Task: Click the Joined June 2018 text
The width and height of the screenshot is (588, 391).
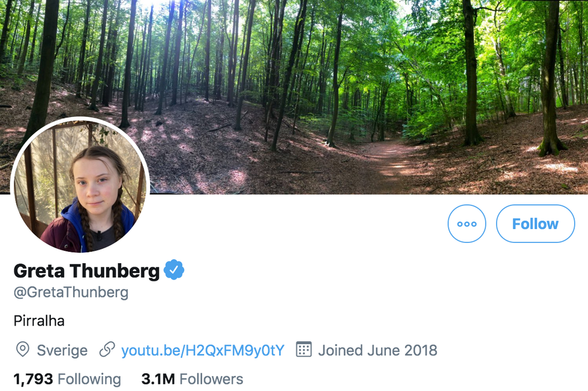Action: 377,350
